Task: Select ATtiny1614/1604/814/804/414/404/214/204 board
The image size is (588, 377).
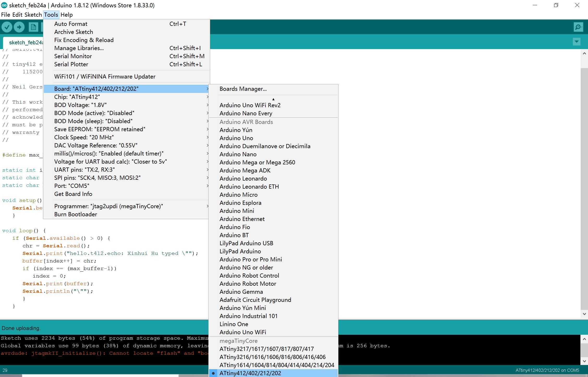Action: 273,365
